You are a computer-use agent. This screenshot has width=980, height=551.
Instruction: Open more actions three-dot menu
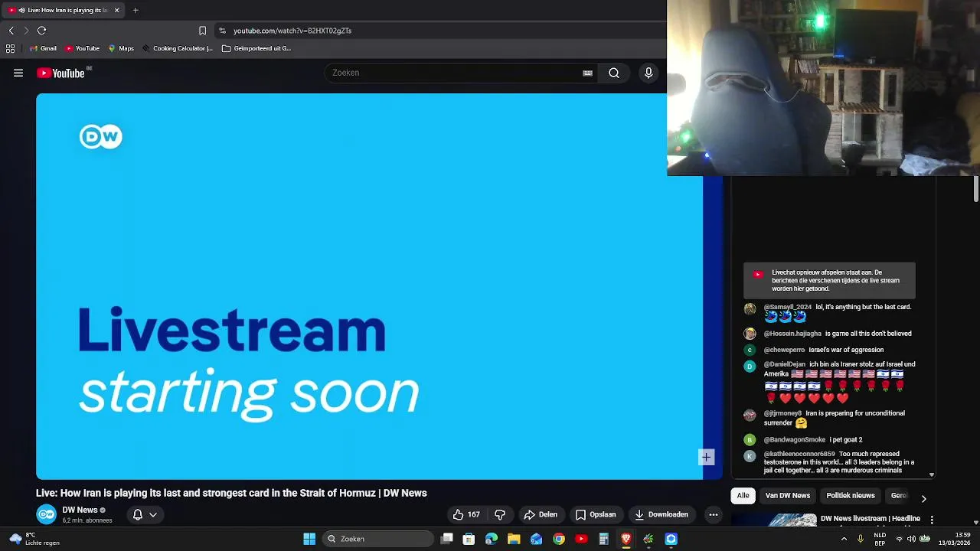click(714, 514)
